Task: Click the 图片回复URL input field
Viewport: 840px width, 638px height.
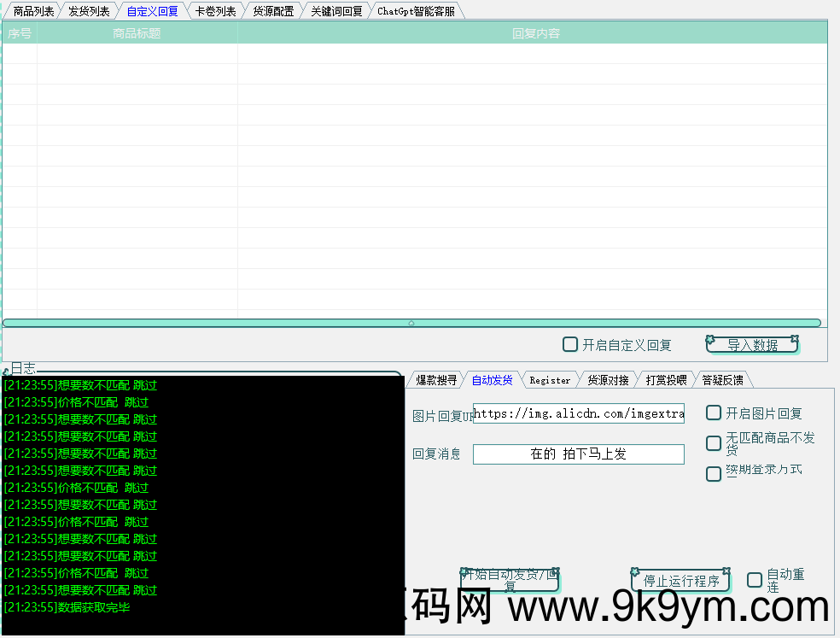Action: click(x=578, y=414)
